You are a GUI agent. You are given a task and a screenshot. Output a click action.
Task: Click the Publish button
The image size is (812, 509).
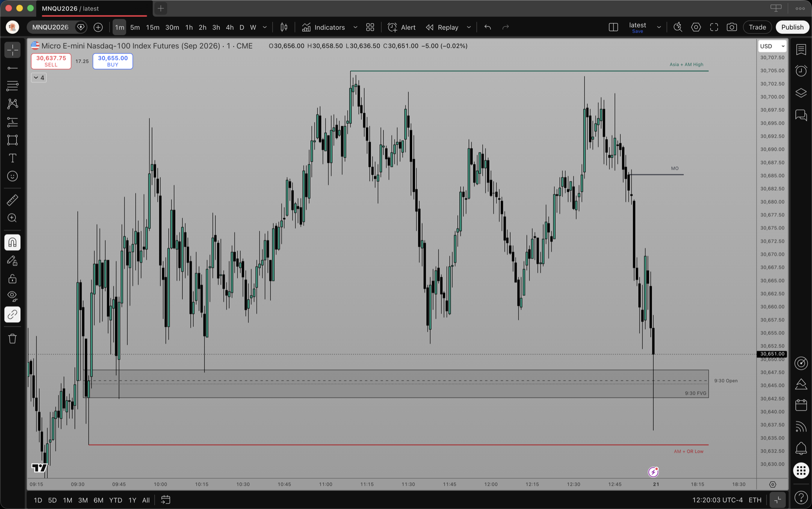(792, 28)
